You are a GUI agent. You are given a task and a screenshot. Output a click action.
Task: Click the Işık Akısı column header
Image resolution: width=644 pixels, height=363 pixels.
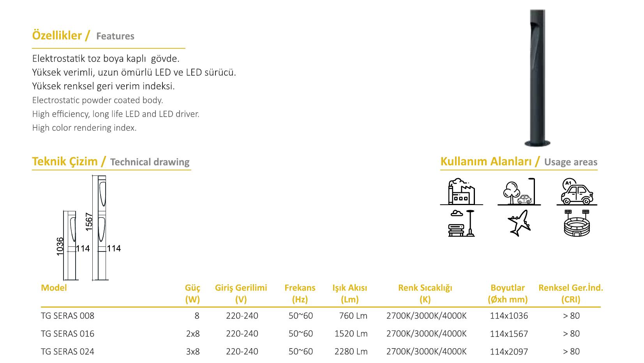349,294
